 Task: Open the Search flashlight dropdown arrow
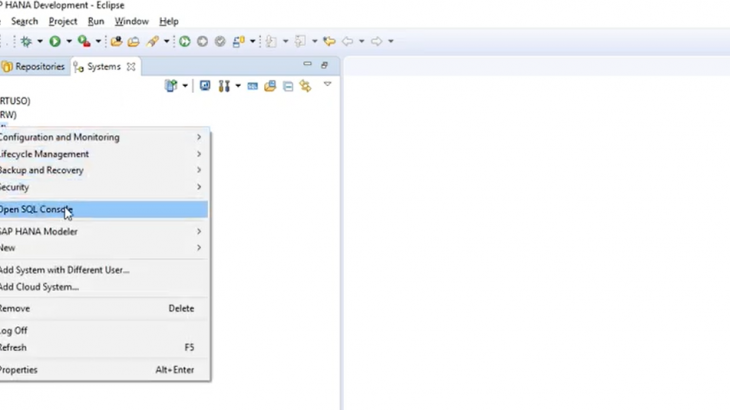(166, 41)
